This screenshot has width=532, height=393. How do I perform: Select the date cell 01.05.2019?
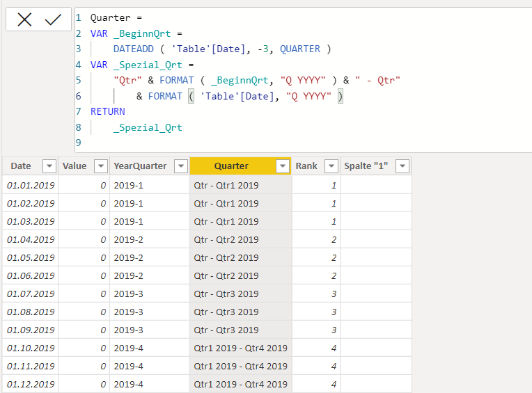pyautogui.click(x=30, y=257)
